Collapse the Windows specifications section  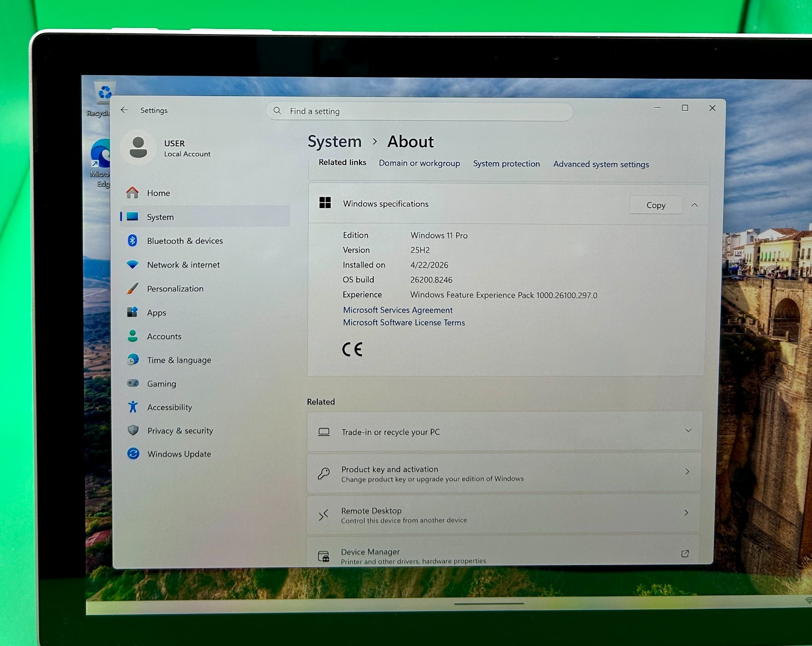point(695,205)
